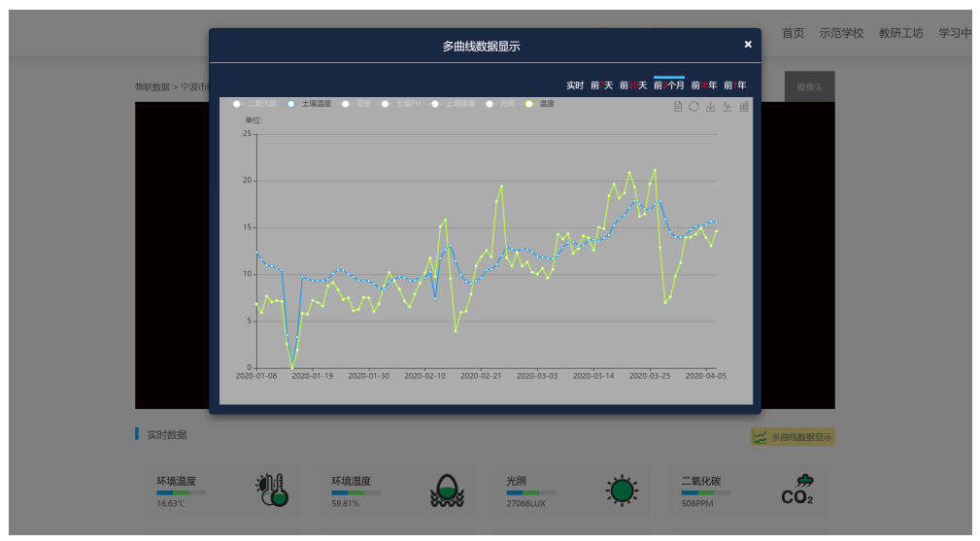Open the chart data view icon

pos(678,106)
